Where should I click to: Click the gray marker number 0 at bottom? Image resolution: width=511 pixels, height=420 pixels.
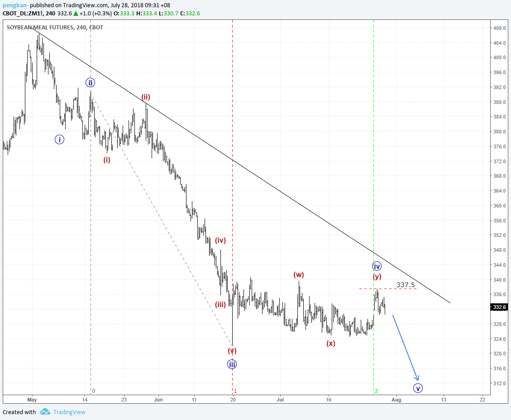[93, 391]
